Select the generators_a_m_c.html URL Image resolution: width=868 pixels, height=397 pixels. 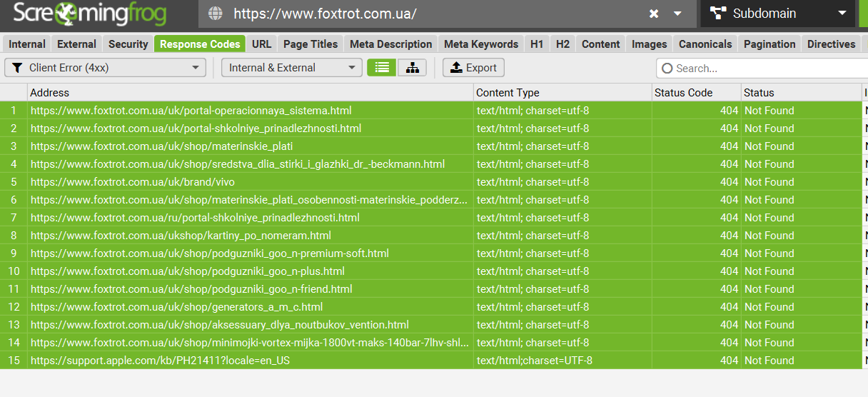point(176,307)
